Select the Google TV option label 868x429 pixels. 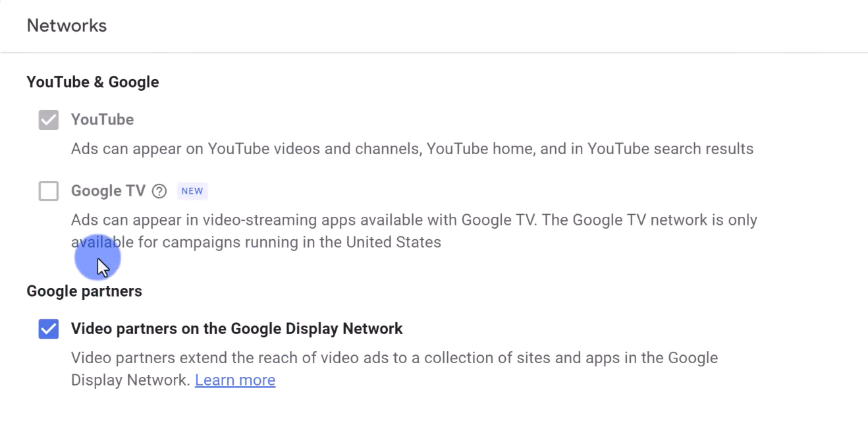[x=108, y=191]
